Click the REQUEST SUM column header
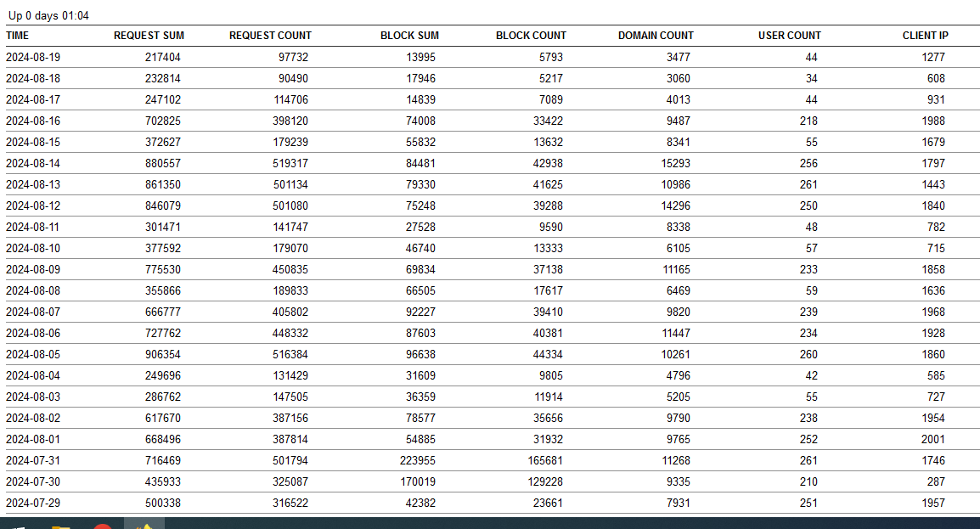 149,36
